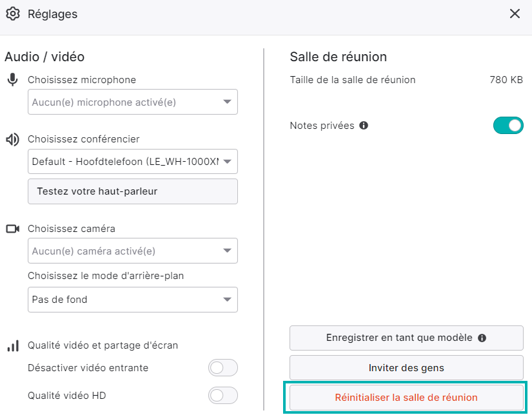Turn on Qualité vidéo HD toggle

tap(223, 395)
